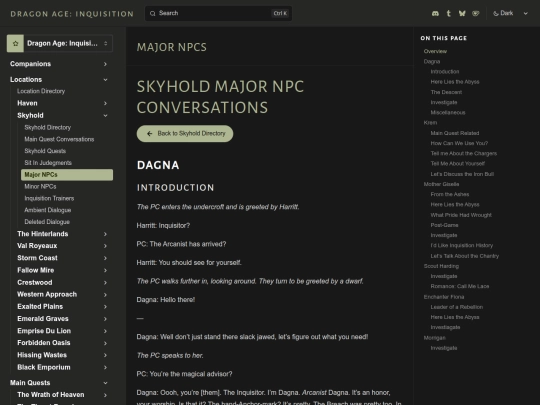
Task: Focus the Search field
Action: click(218, 13)
